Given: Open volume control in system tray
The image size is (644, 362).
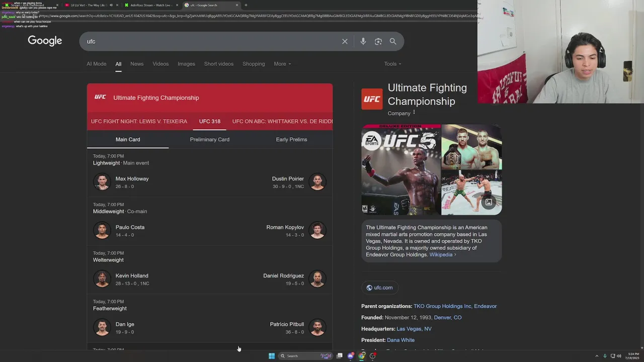Looking at the screenshot, I should tap(619, 356).
